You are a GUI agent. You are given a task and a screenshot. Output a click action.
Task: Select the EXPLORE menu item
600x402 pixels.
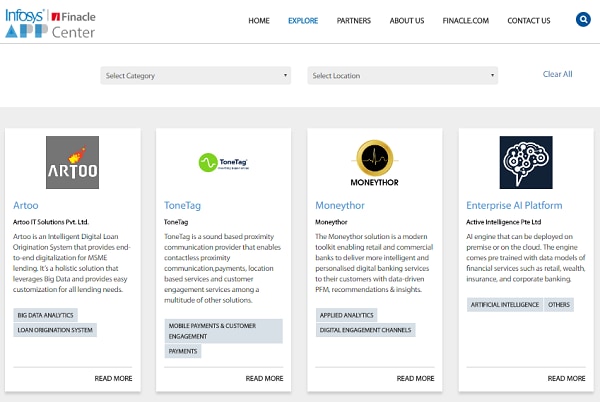303,21
